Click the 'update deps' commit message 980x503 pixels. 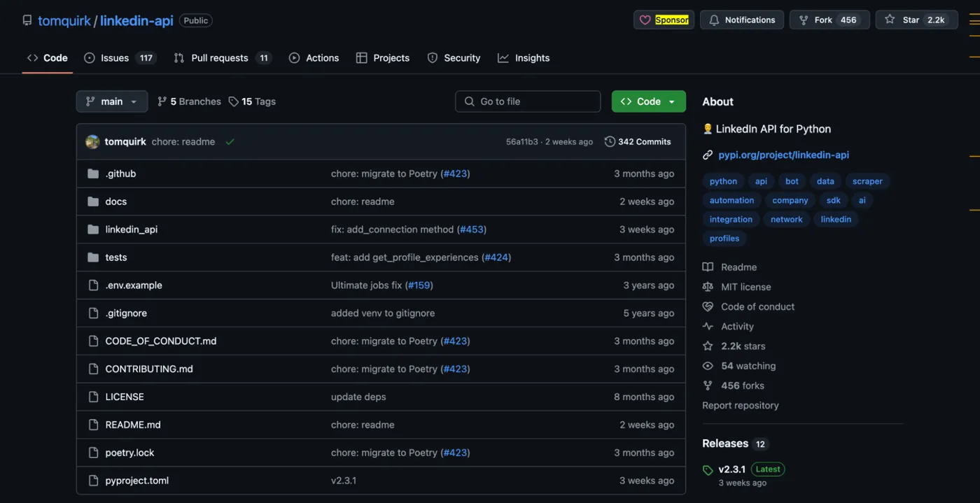(x=358, y=397)
